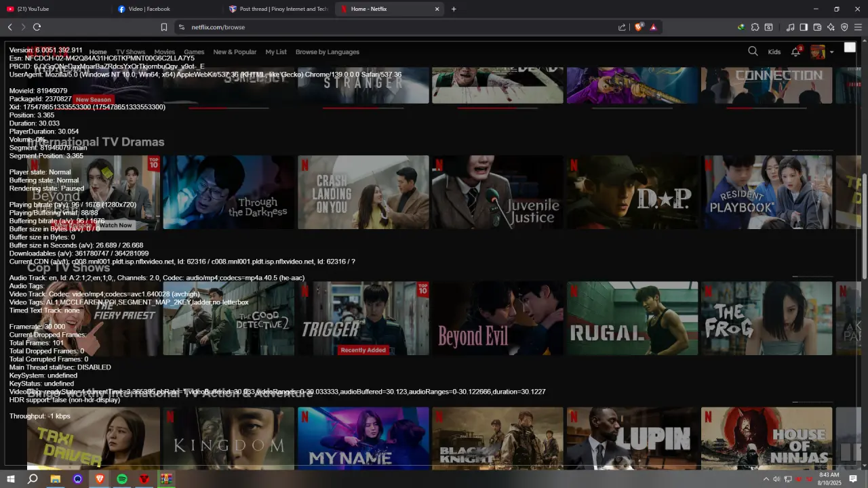868x488 pixels.
Task: Open The Frog title card
Action: tap(767, 319)
